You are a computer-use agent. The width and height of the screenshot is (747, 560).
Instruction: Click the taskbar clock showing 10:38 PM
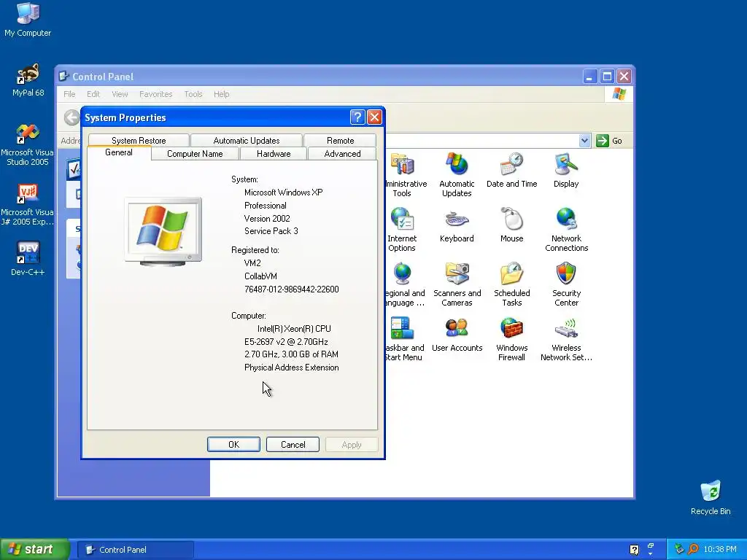pos(720,550)
